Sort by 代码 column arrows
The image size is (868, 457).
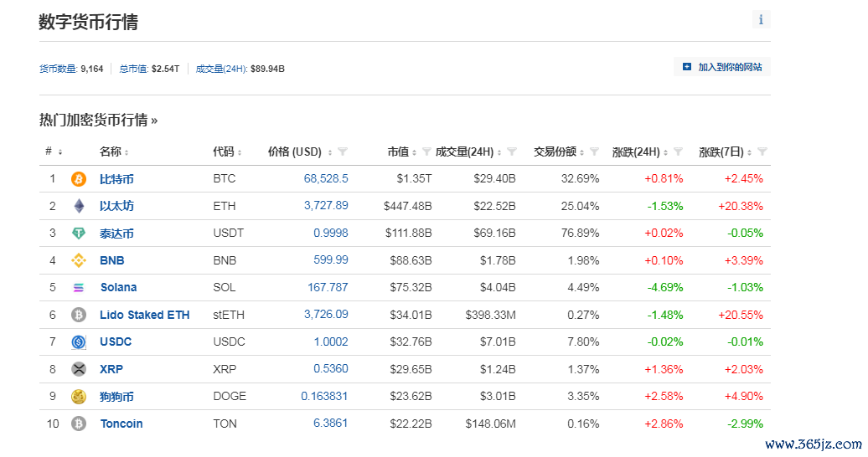tap(239, 152)
